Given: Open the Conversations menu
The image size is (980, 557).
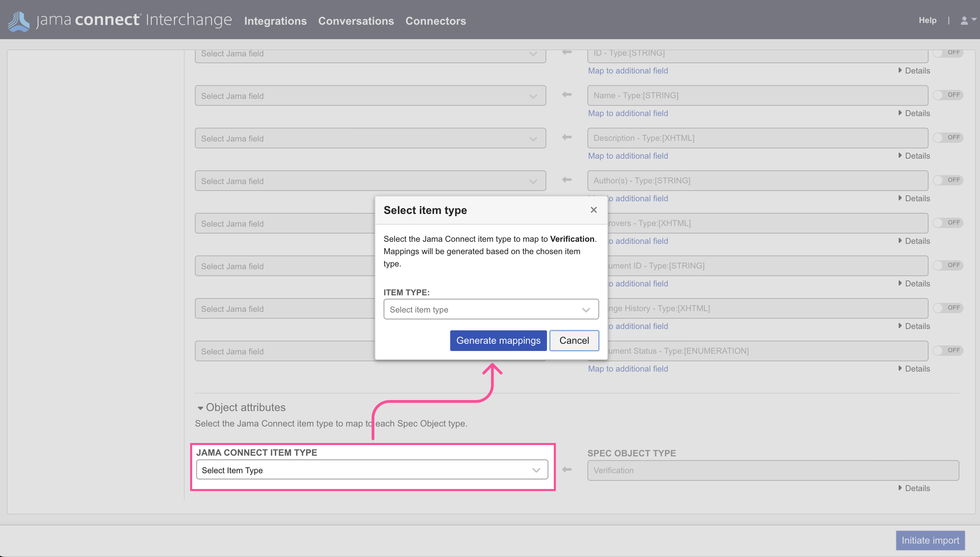Looking at the screenshot, I should tap(356, 21).
